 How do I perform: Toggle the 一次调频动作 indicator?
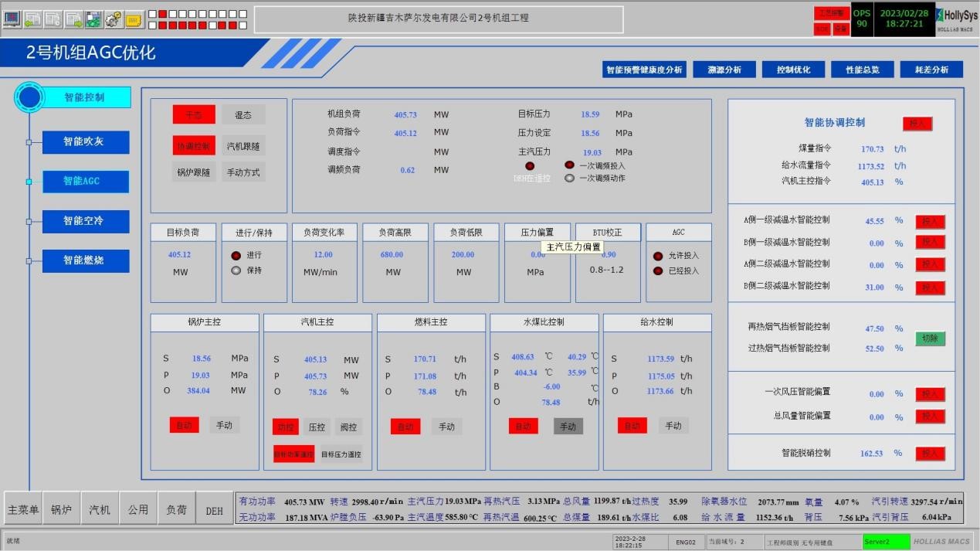[x=570, y=179]
